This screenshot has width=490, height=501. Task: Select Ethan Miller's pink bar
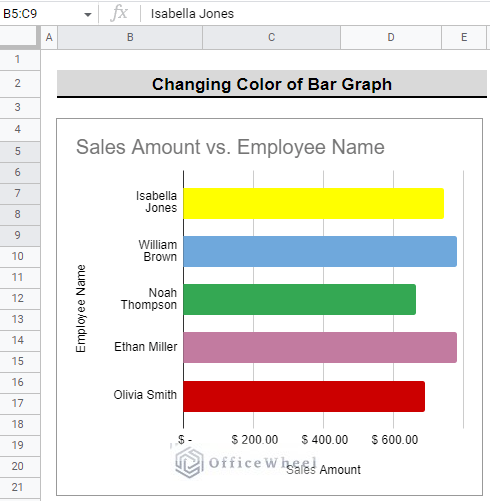(320, 347)
